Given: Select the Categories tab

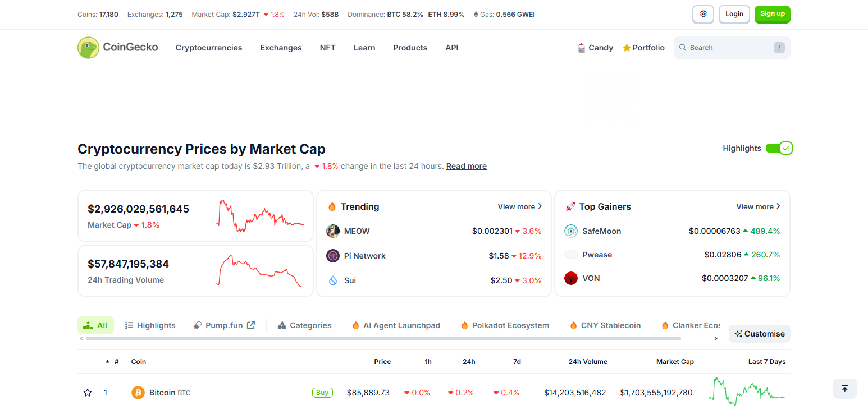Looking at the screenshot, I should 305,325.
